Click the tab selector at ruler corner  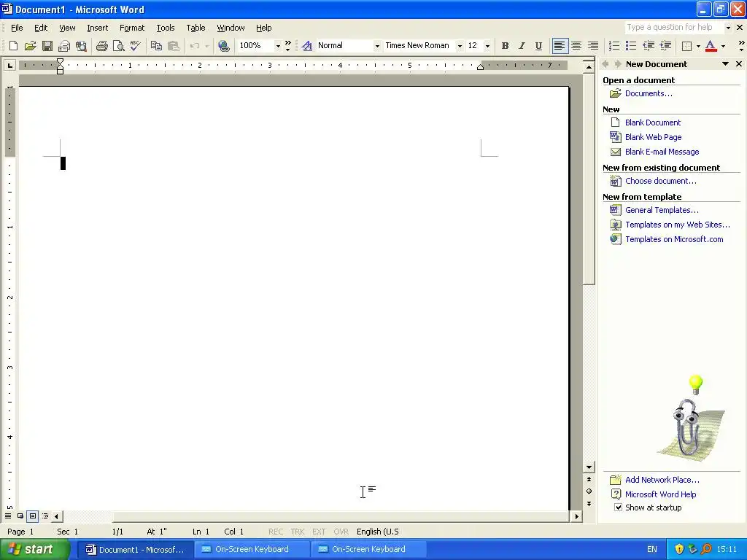(9, 65)
